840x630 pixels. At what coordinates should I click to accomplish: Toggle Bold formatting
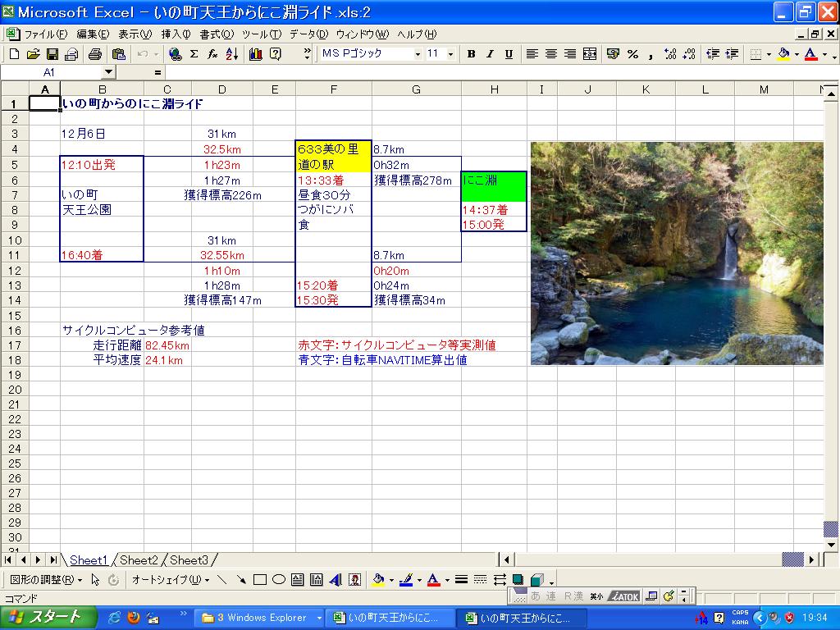click(x=471, y=54)
